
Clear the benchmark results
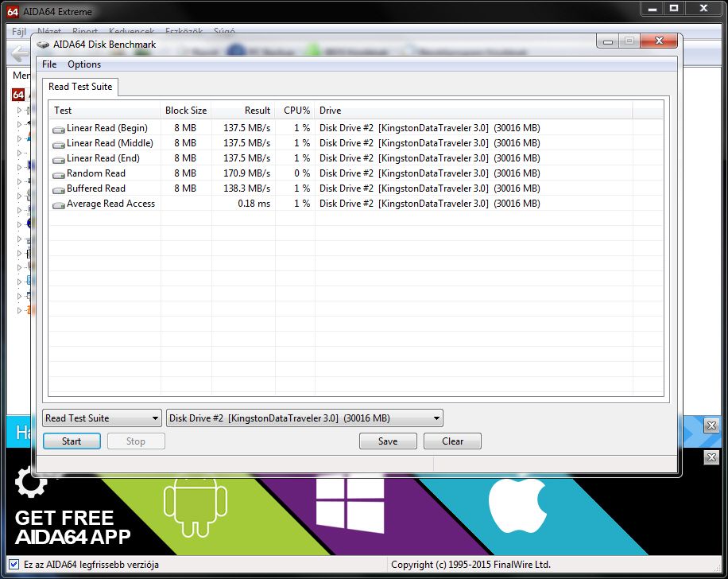click(x=452, y=441)
